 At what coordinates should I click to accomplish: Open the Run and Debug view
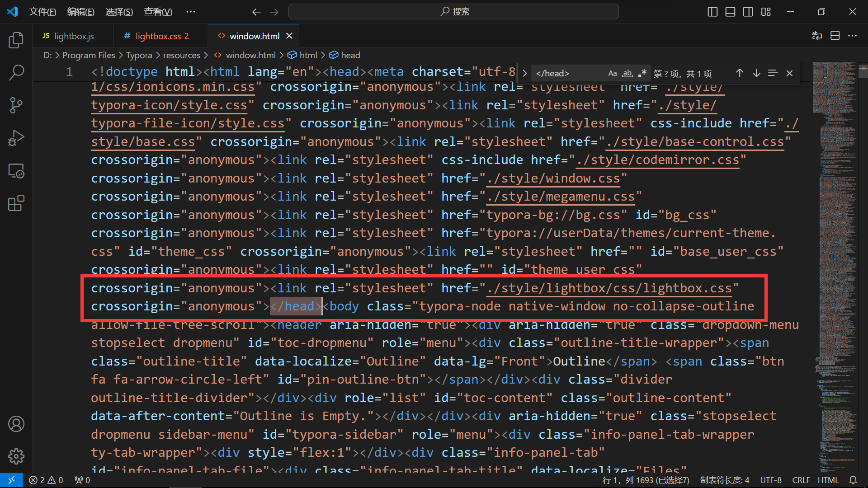click(x=16, y=138)
